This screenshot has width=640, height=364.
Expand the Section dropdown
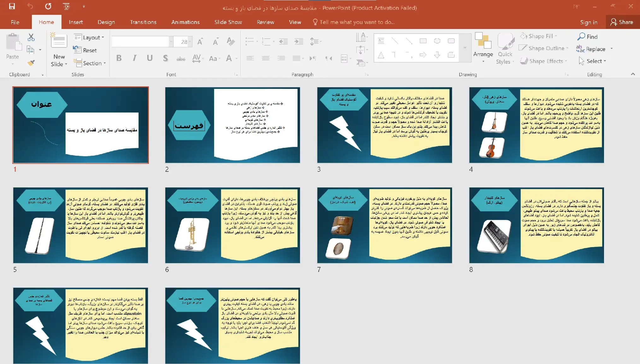click(x=90, y=63)
